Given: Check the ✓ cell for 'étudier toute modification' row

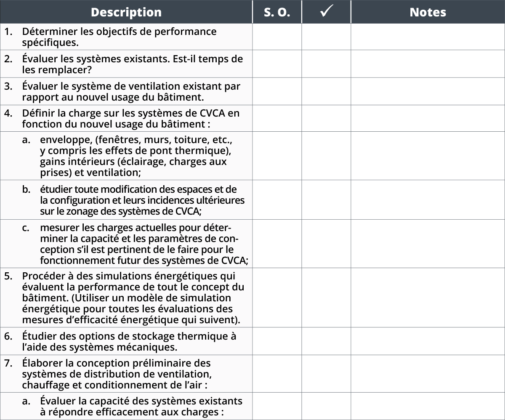Looking at the screenshot, I should [x=326, y=200].
